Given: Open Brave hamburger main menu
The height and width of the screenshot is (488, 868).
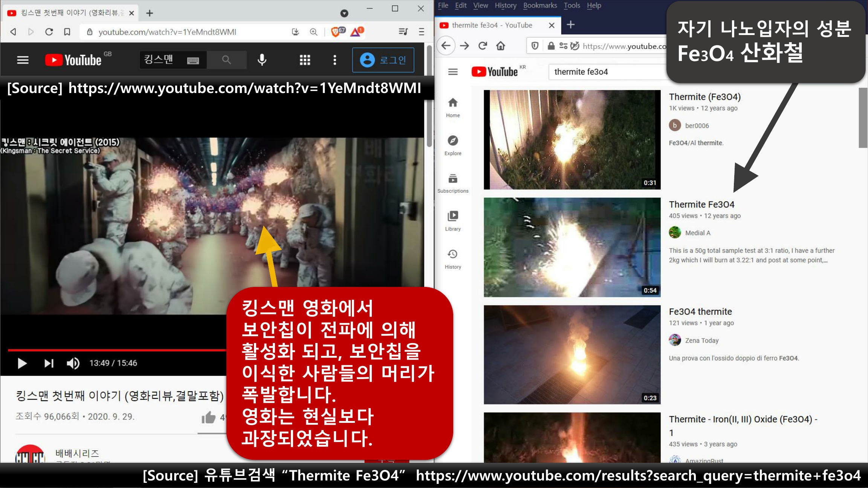Looking at the screenshot, I should pyautogui.click(x=422, y=32).
